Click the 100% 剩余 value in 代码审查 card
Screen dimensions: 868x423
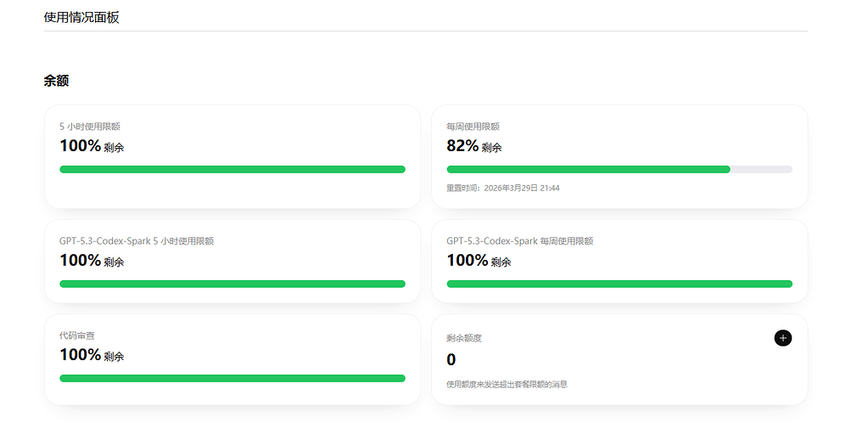click(92, 355)
